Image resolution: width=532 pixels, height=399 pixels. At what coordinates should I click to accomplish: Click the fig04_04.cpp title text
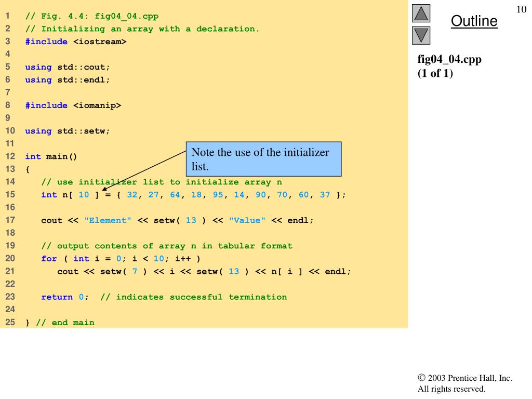(x=449, y=59)
